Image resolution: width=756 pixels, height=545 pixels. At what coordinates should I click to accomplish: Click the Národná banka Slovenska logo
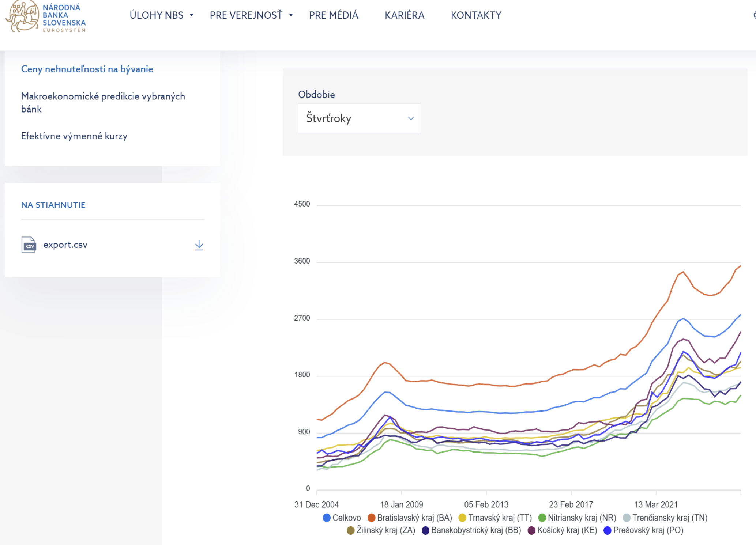pyautogui.click(x=46, y=16)
